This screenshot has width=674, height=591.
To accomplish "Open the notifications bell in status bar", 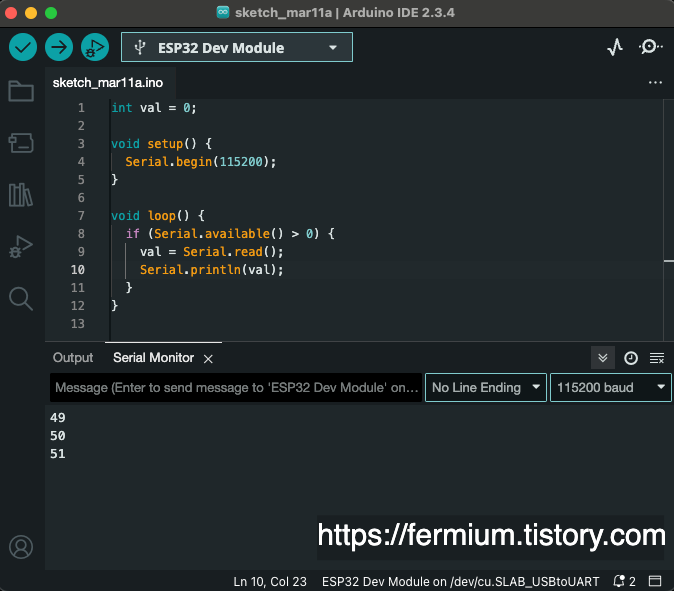I will click(624, 582).
